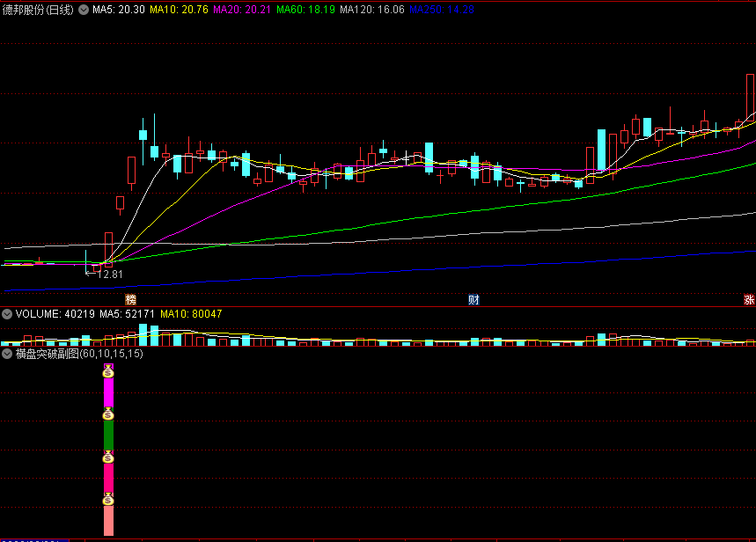Click the 财 financial marker icon
Screen dimensions: 756x542
(473, 299)
